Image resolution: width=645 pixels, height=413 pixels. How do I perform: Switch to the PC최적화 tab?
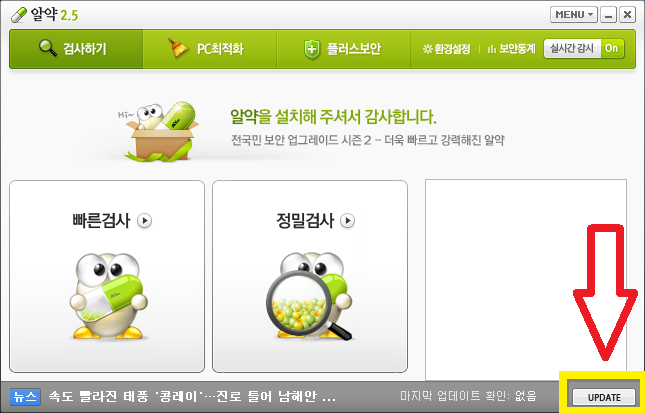point(210,49)
